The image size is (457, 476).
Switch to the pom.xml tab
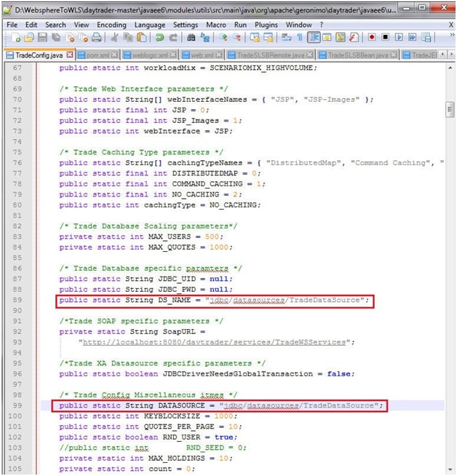(x=98, y=55)
